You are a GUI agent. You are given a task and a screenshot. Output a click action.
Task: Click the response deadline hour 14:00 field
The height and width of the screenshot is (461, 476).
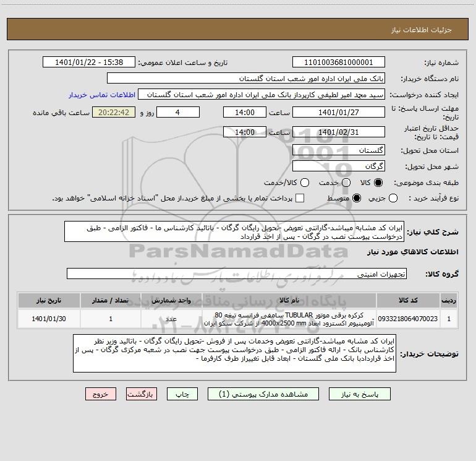coord(245,112)
